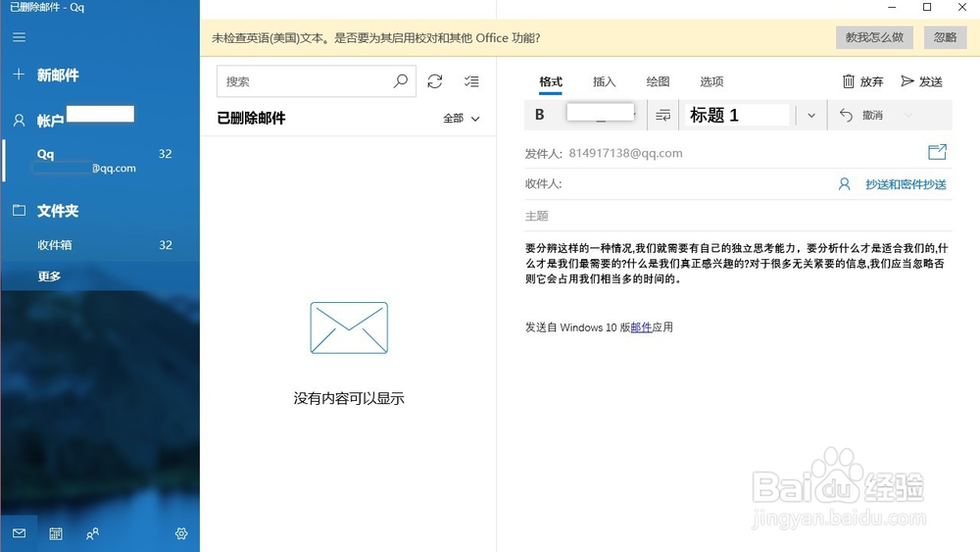980x552 pixels.
Task: Click the 收件人 recipient field
Action: click(697, 183)
